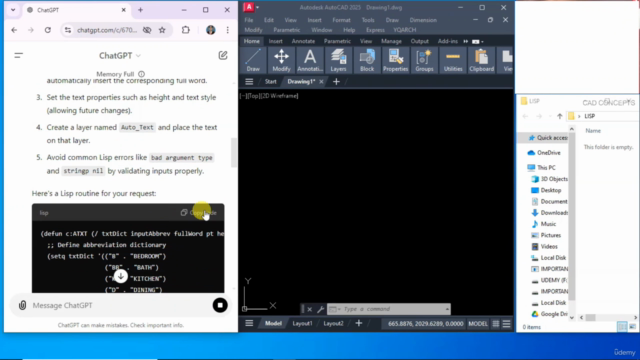Stop ChatGPT response generation
The width and height of the screenshot is (640, 360).
pos(220,305)
